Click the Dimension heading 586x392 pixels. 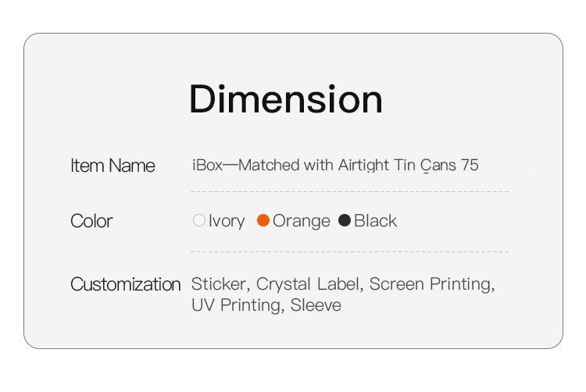[286, 99]
